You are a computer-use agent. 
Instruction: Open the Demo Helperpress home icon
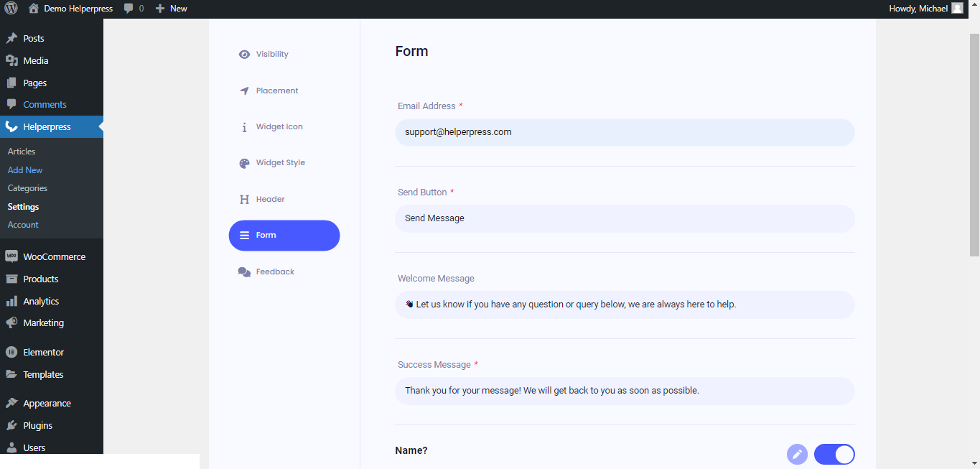34,9
